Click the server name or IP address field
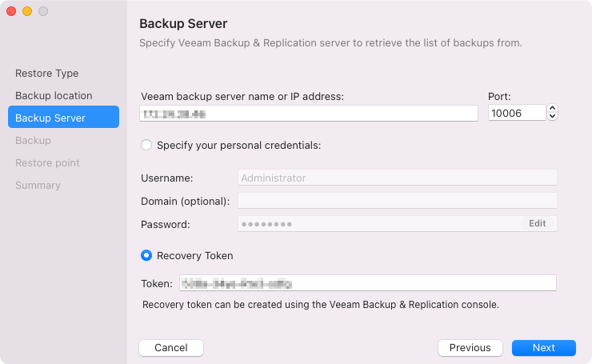 point(309,114)
